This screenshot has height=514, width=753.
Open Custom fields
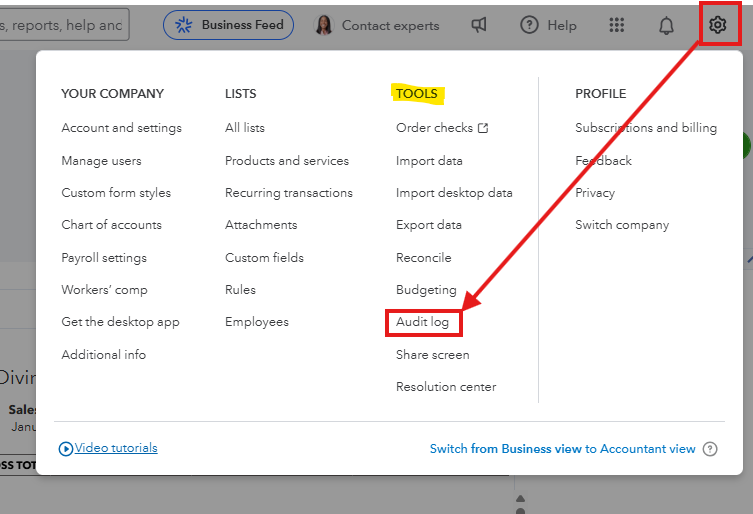265,258
